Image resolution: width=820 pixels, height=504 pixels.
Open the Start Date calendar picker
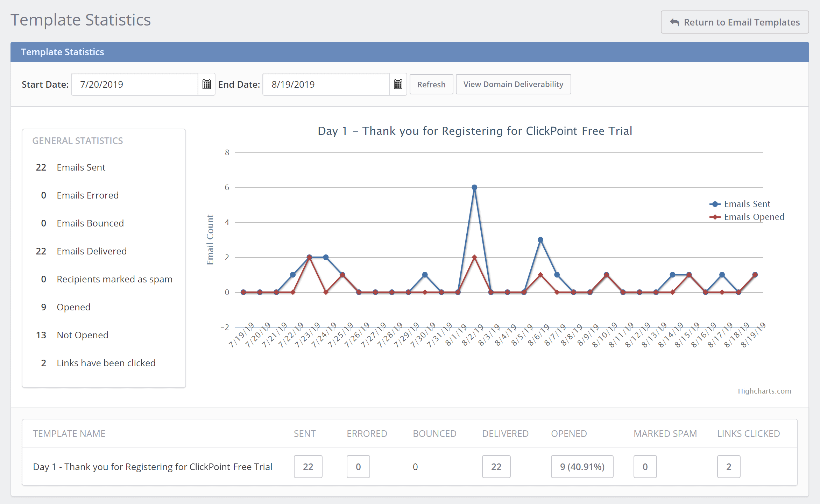tap(206, 84)
